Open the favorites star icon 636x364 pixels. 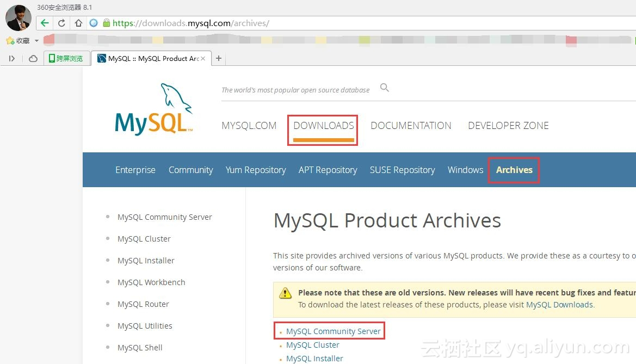point(10,41)
